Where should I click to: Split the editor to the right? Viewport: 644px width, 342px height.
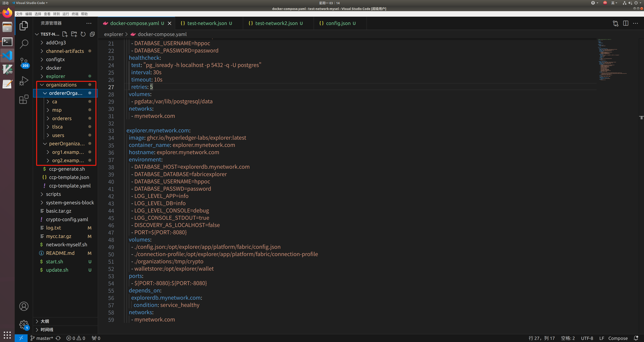pos(625,23)
